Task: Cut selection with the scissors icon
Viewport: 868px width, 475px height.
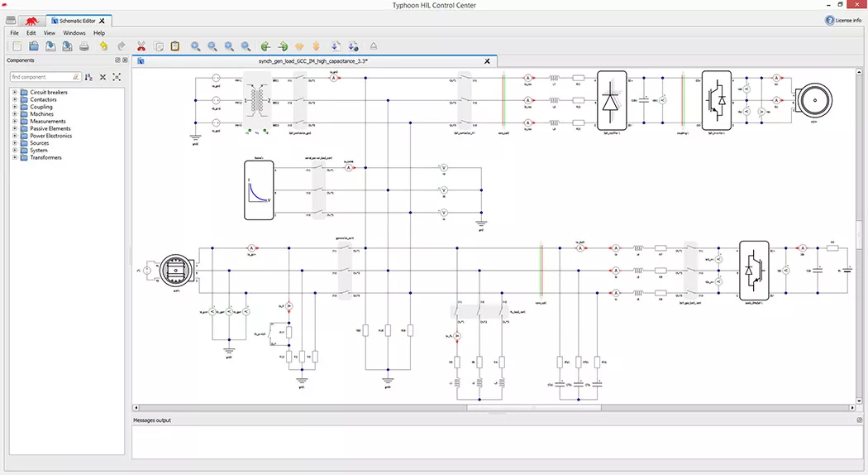Action: click(141, 46)
